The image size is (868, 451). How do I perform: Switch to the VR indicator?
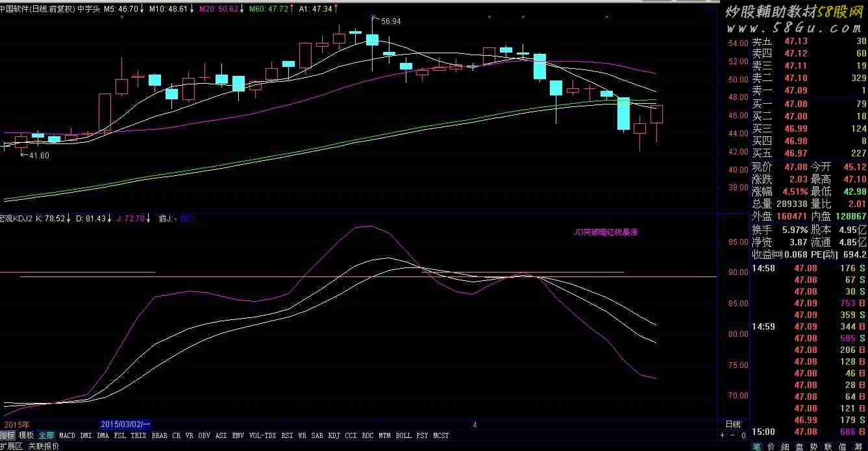tap(189, 435)
